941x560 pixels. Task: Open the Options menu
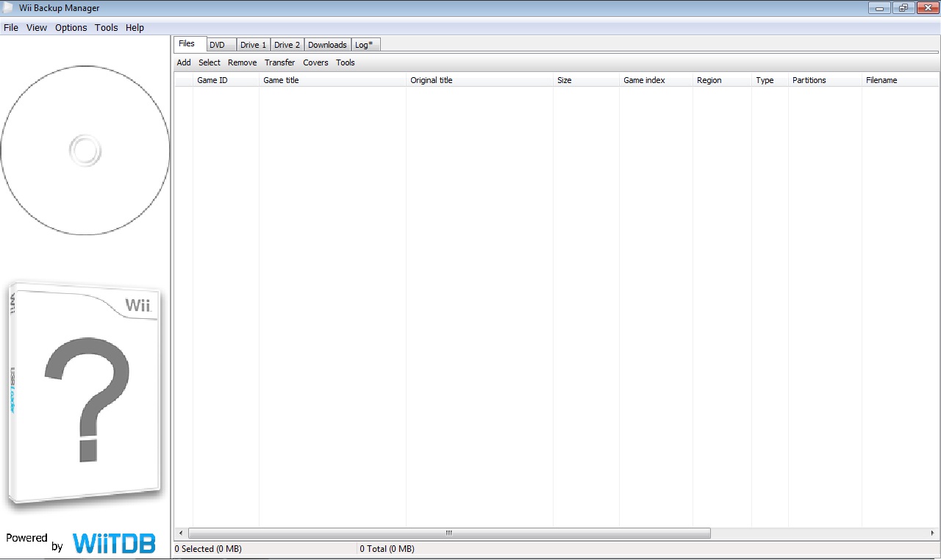click(71, 28)
